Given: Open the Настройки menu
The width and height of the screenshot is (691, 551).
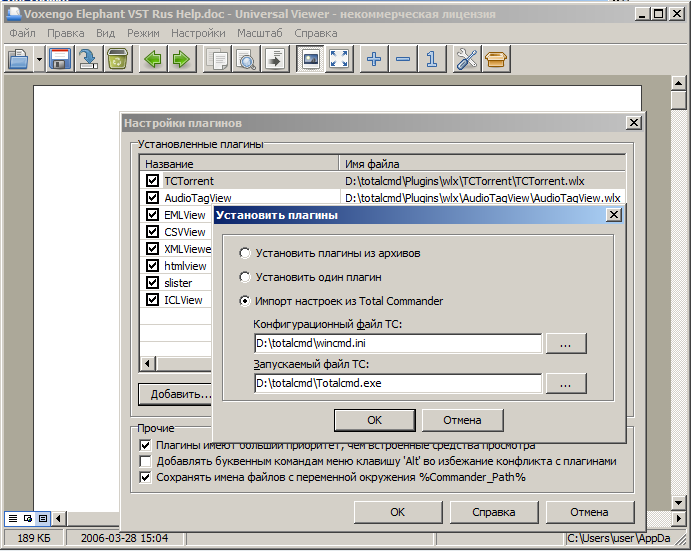Looking at the screenshot, I should click(x=198, y=33).
